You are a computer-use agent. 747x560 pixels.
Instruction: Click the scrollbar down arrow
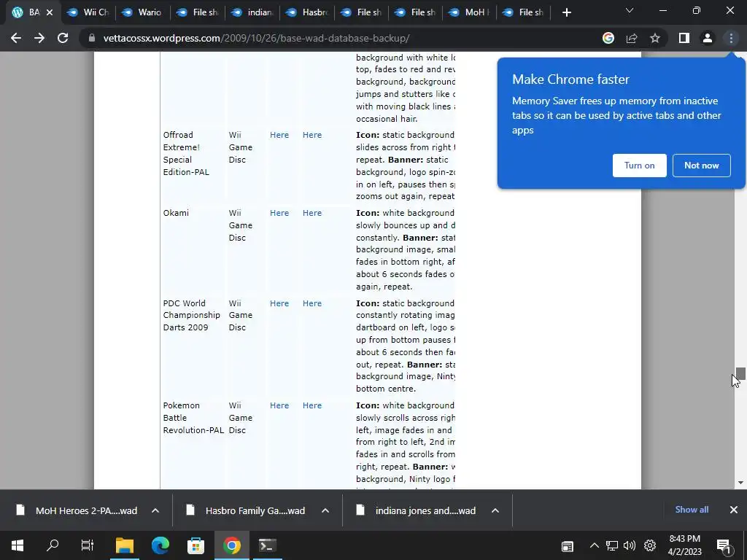point(740,483)
